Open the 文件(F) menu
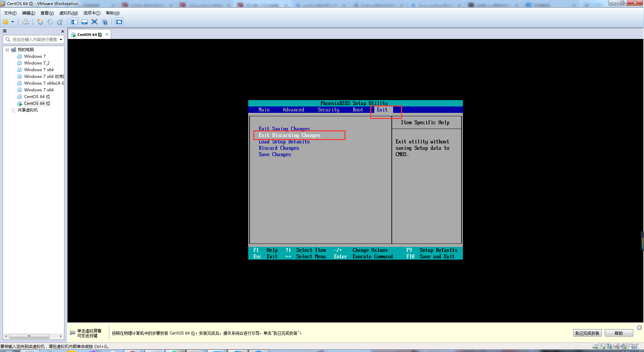The height and width of the screenshot is (352, 644). click(x=10, y=13)
